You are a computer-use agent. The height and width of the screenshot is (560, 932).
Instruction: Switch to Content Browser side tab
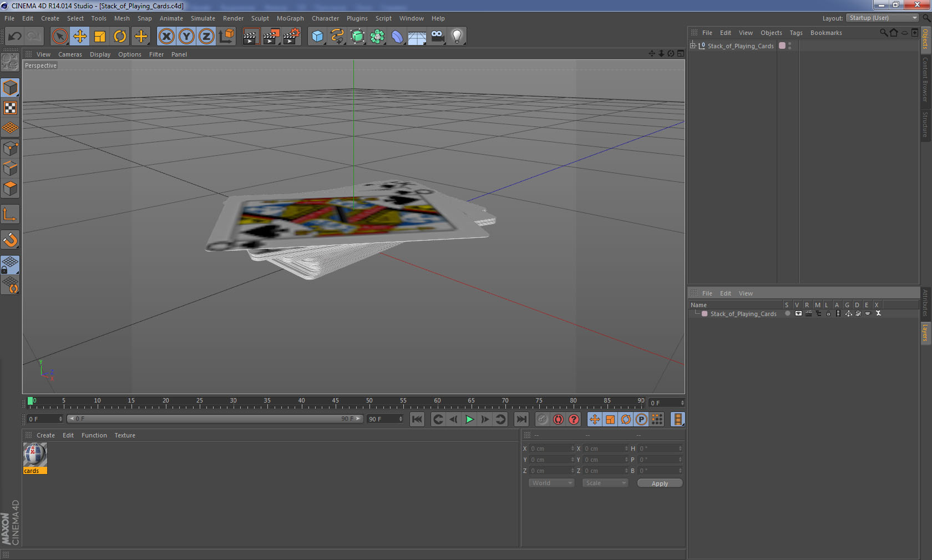925,79
